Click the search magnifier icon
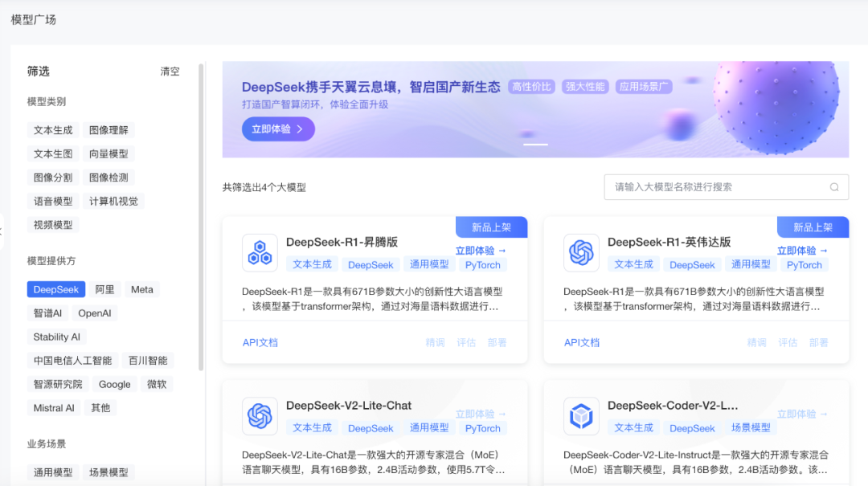Viewport: 868px width, 486px height. pyautogui.click(x=834, y=187)
